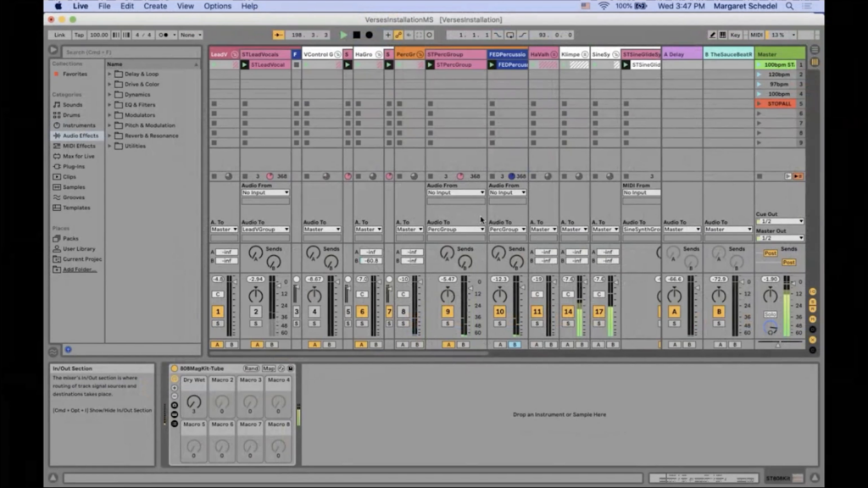
Task: Open Current Project under Places
Action: point(82,259)
